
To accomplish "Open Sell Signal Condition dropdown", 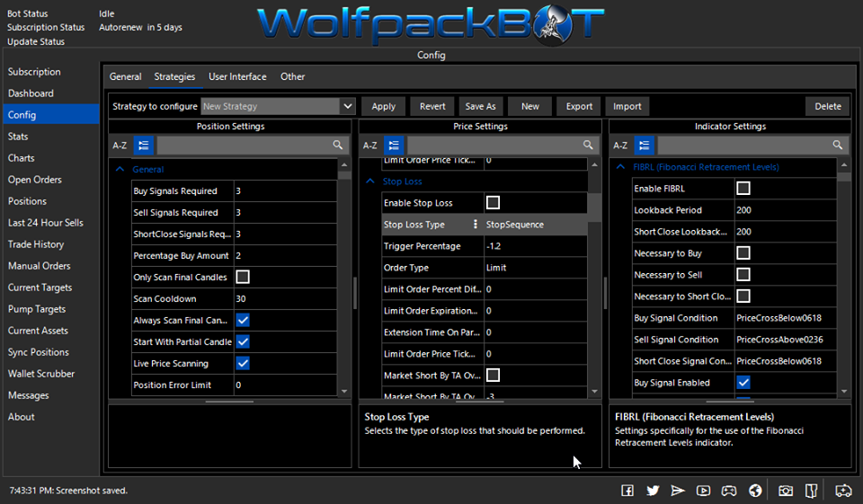I will [785, 340].
